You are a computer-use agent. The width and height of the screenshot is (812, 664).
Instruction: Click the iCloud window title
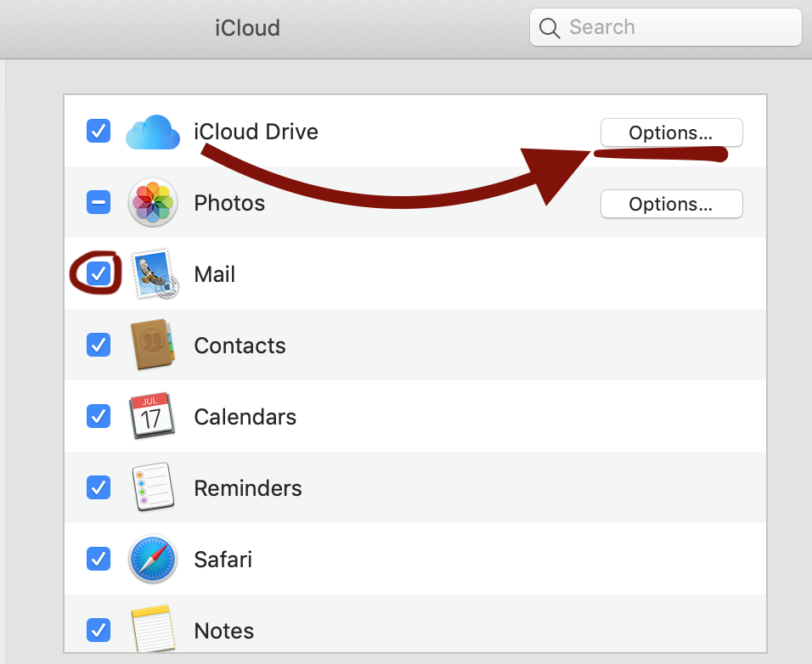247,28
